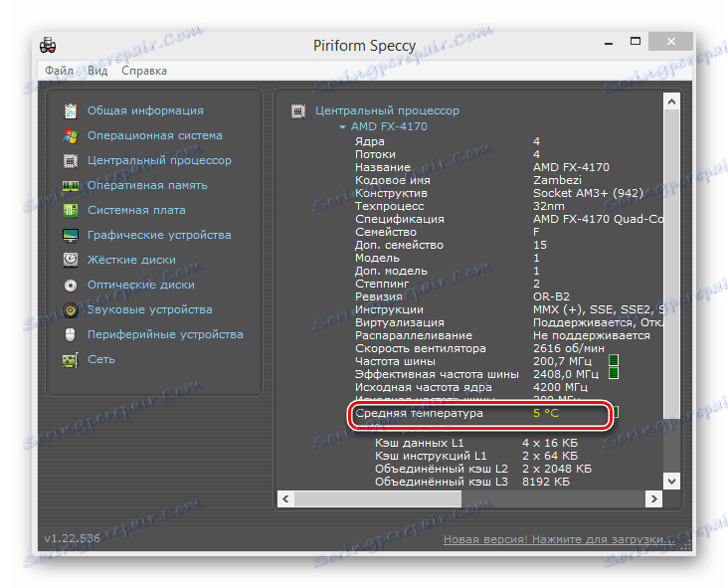Open Звуковые устройства section

(x=149, y=309)
